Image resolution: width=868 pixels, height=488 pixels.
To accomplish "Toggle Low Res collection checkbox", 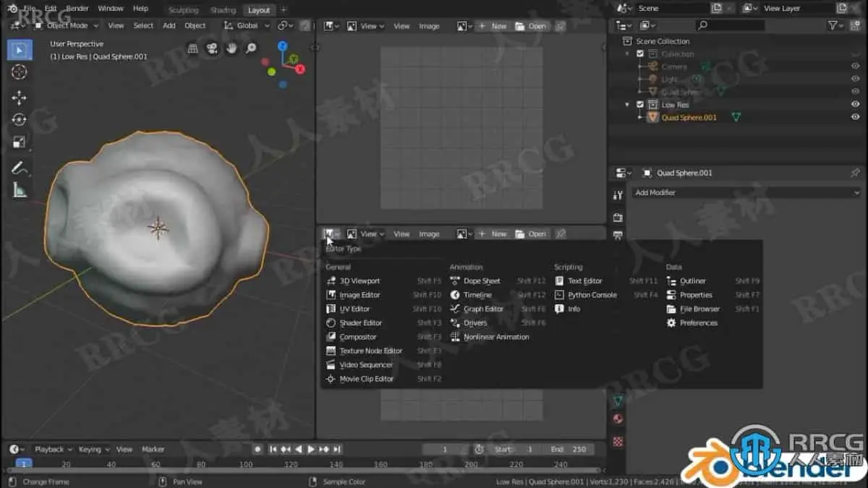I will click(x=640, y=104).
